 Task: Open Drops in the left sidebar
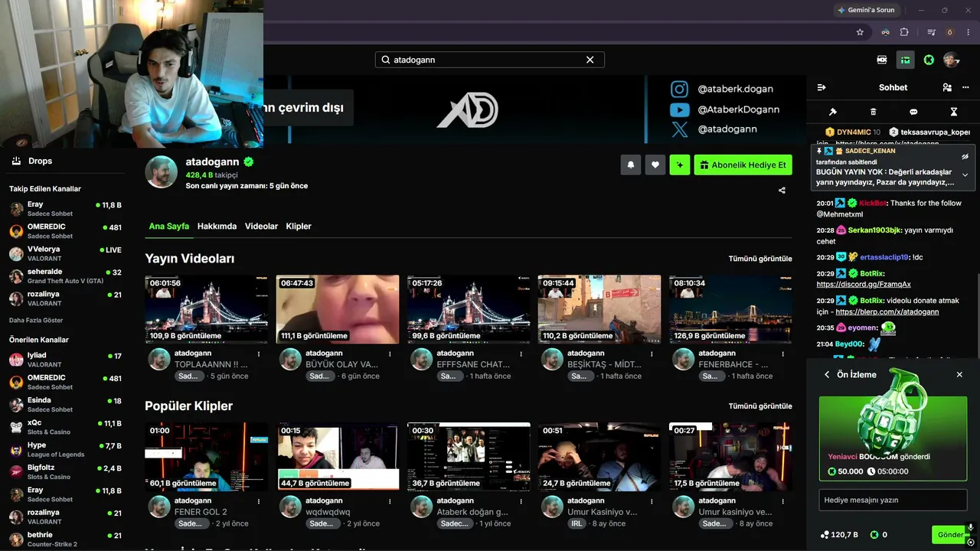point(32,161)
